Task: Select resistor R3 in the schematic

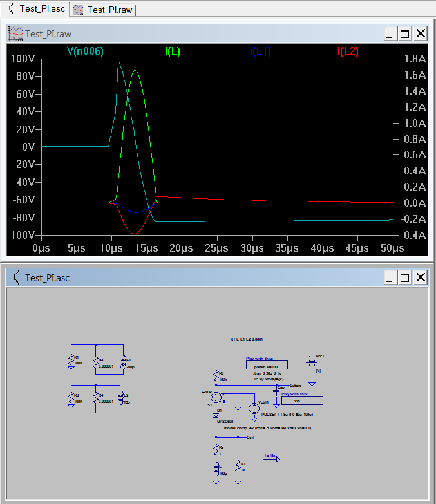Action: pyautogui.click(x=71, y=398)
